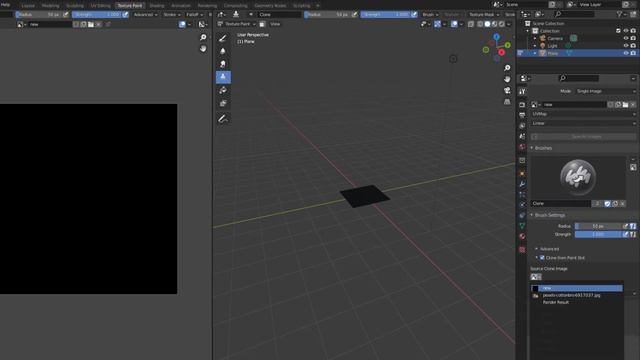The width and height of the screenshot is (640, 360).
Task: Toggle radius pen pressure in properties panel
Action: (x=625, y=226)
